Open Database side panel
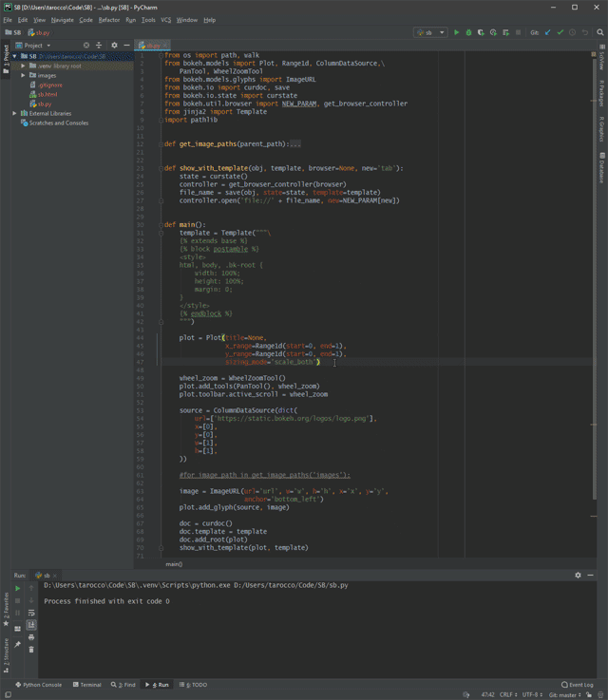Screen dimensions: 608x700 [602, 168]
